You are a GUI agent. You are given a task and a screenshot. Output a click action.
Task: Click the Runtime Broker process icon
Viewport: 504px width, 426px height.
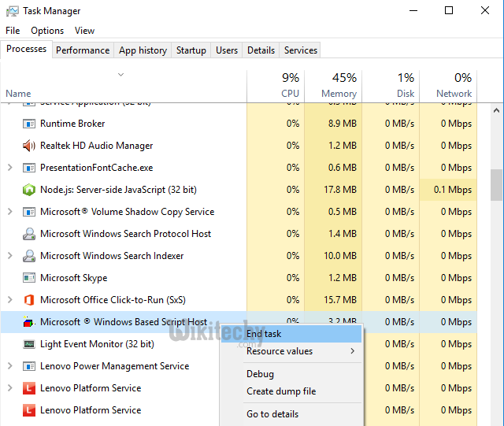(29, 124)
